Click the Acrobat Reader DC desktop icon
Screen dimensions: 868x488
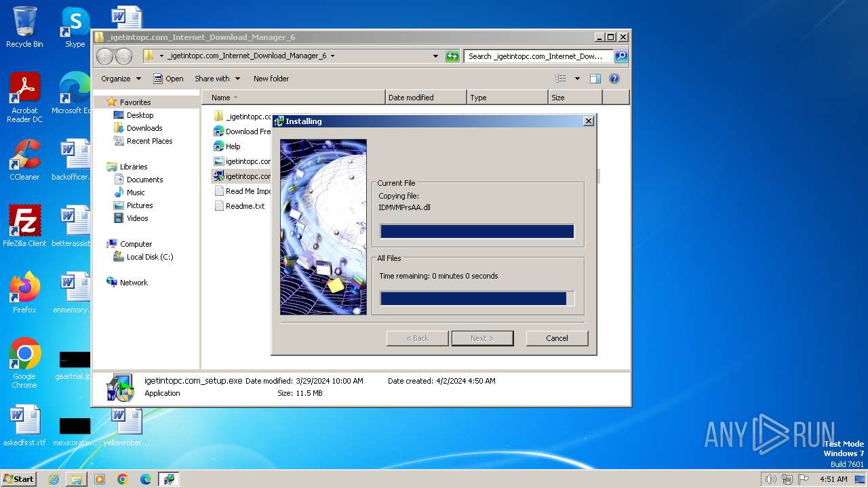click(x=24, y=98)
